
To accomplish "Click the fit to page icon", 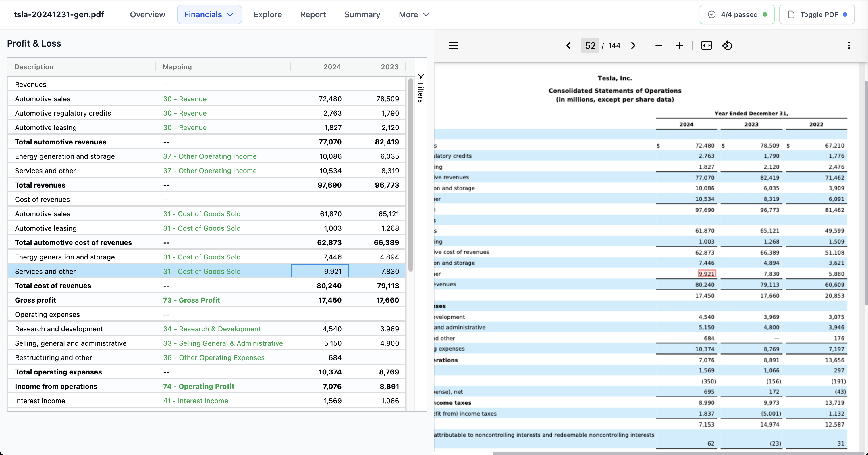I will tap(706, 45).
